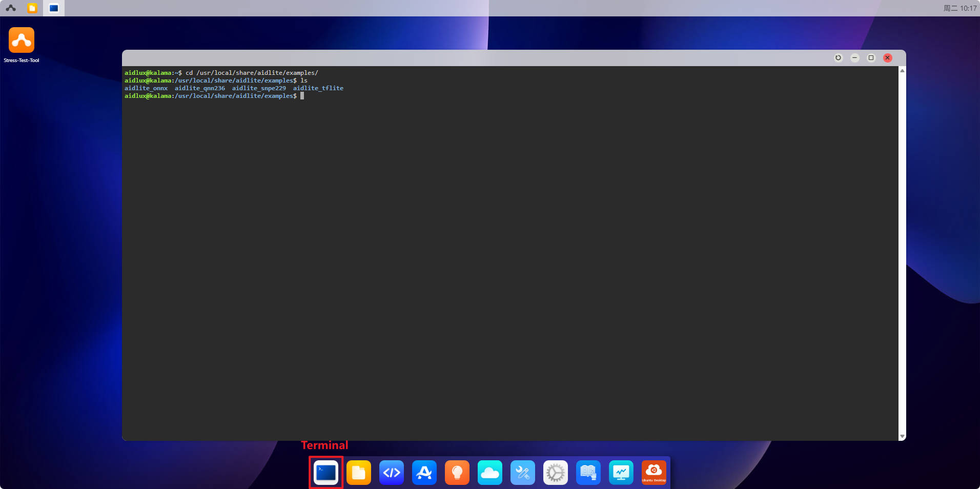
Task: Click the terminal scrollbar up arrow
Action: (x=902, y=71)
